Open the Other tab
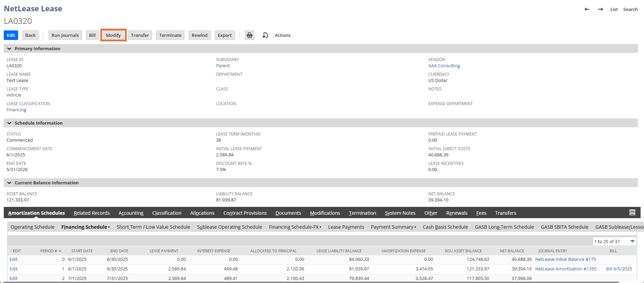The height and width of the screenshot is (283, 644). [431, 213]
